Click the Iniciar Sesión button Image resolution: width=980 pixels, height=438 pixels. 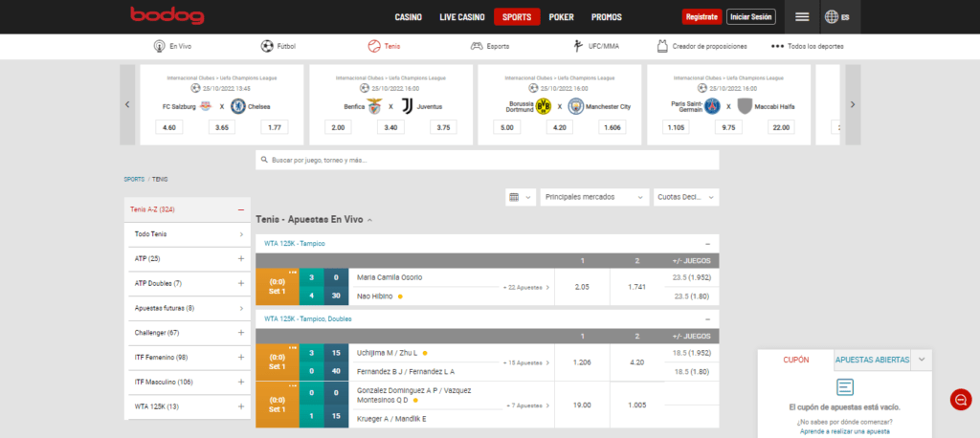coord(750,17)
